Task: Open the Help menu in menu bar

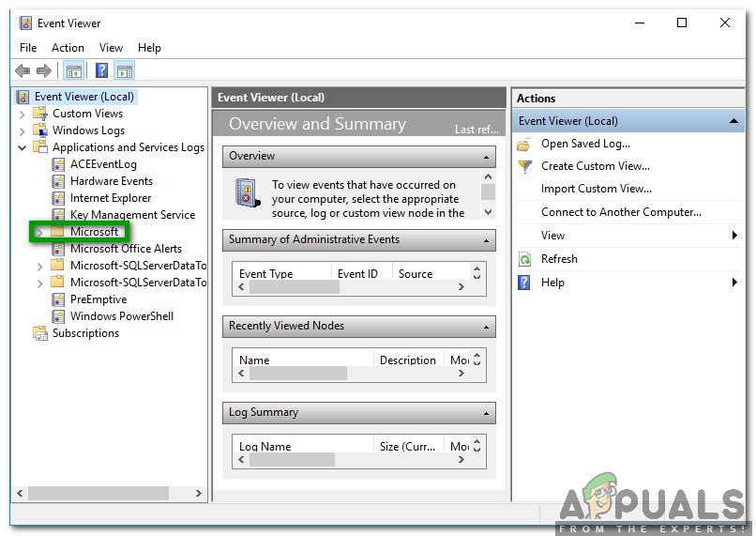Action: tap(149, 48)
